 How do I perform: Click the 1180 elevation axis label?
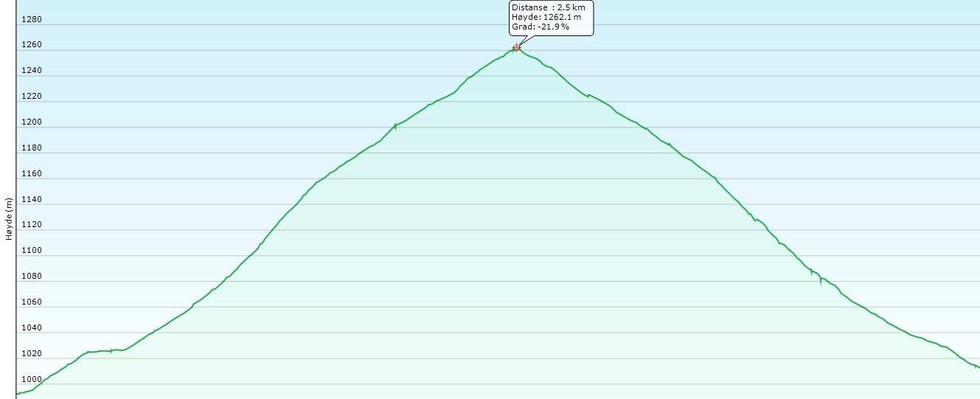click(x=32, y=148)
